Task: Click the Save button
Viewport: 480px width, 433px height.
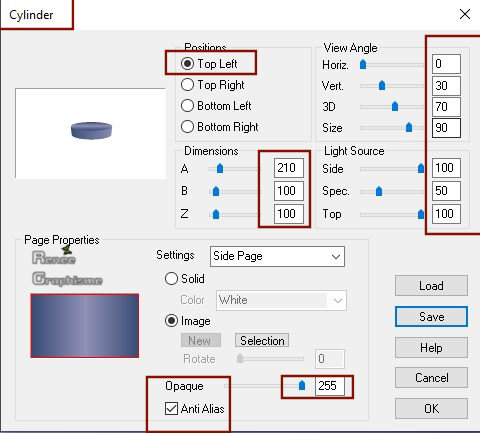Action: [x=431, y=317]
